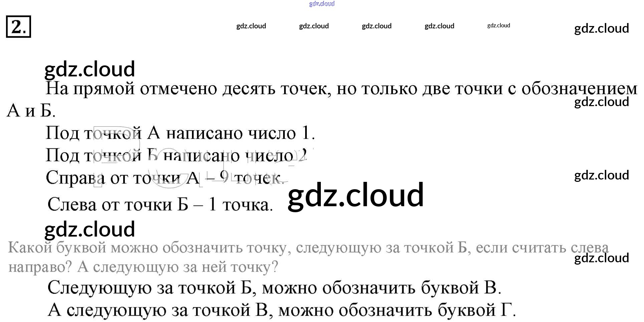Click the largest gdz.cloud watermark in the center
This screenshot has width=644, height=322.
click(x=356, y=195)
